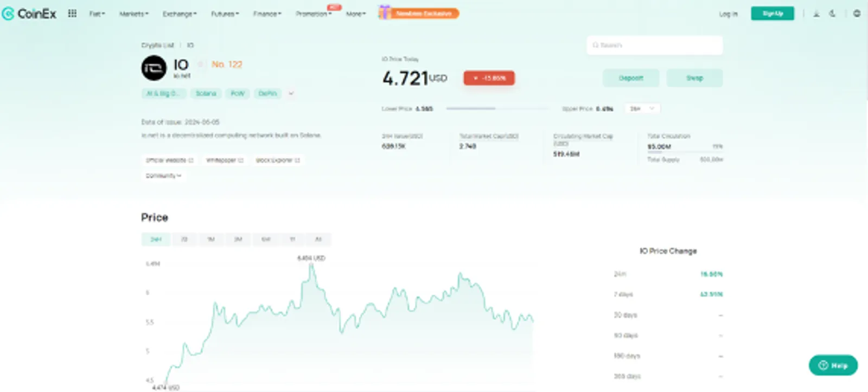
Task: Open the Markets dropdown menu
Action: coord(133,14)
